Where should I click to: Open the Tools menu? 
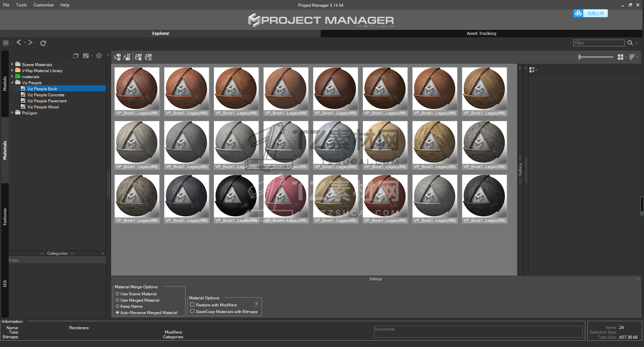(x=21, y=5)
